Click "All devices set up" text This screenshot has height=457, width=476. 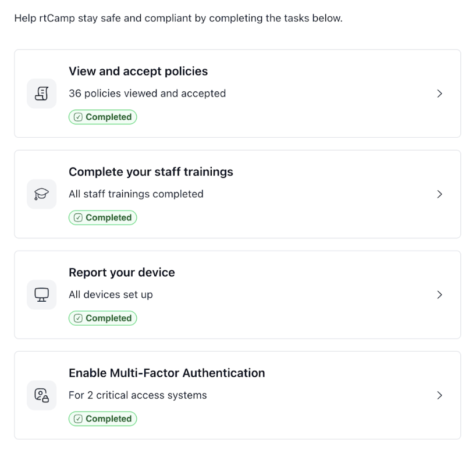point(111,295)
